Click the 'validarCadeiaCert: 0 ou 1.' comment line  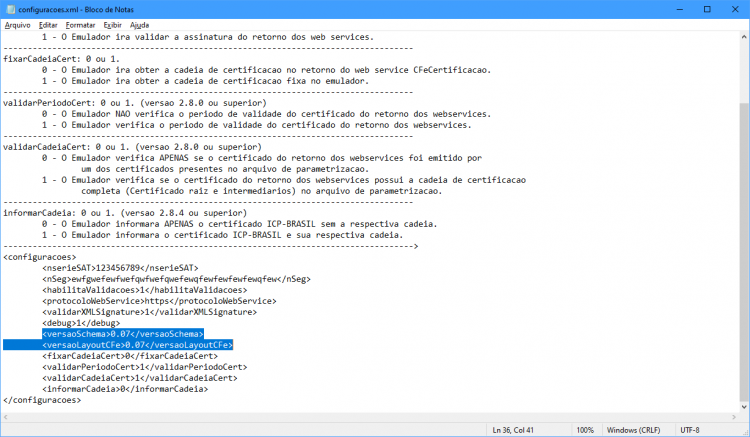tap(132, 147)
